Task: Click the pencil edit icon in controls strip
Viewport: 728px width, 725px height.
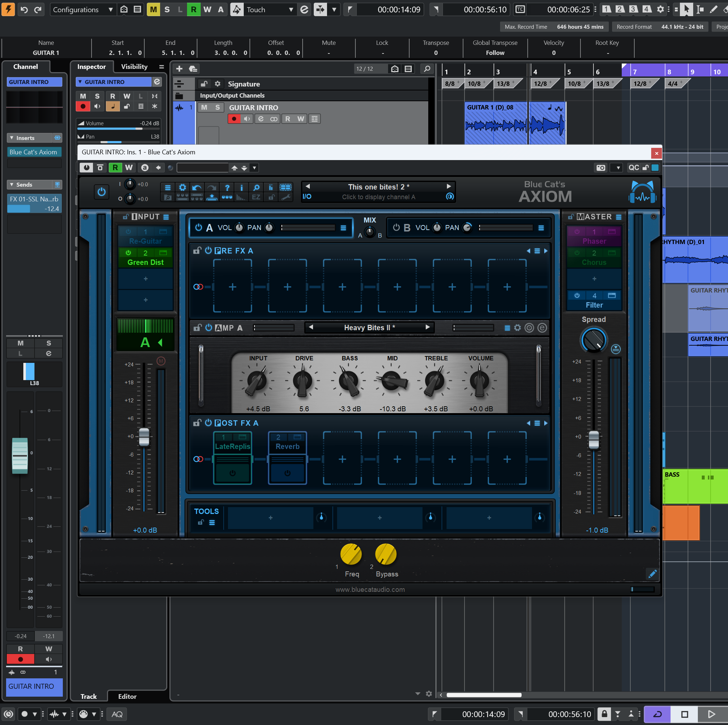Action: pos(652,574)
